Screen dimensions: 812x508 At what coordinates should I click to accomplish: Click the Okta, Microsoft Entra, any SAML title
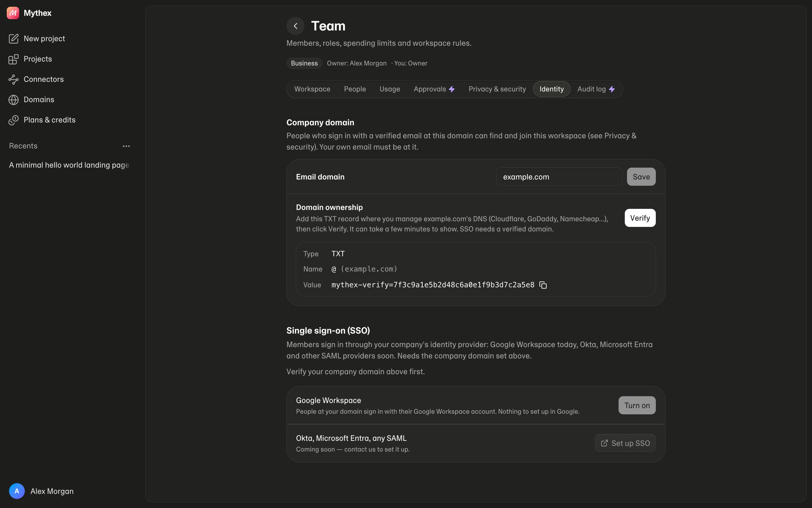351,438
